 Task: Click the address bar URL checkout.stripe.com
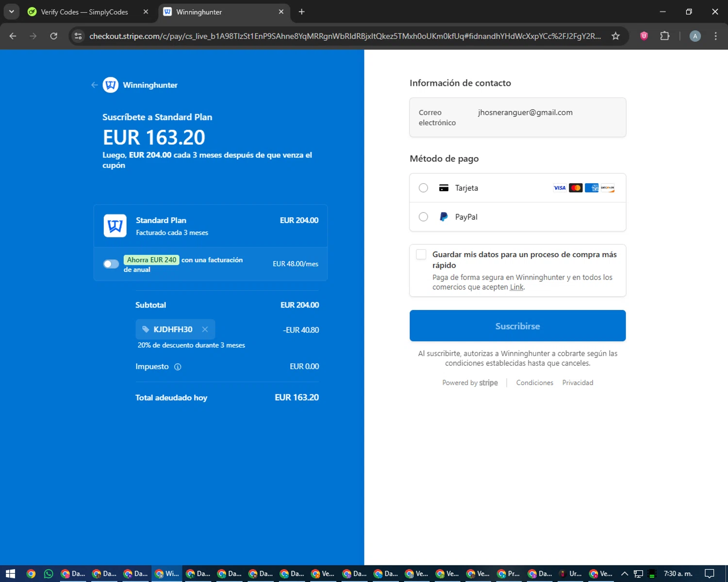pos(345,36)
